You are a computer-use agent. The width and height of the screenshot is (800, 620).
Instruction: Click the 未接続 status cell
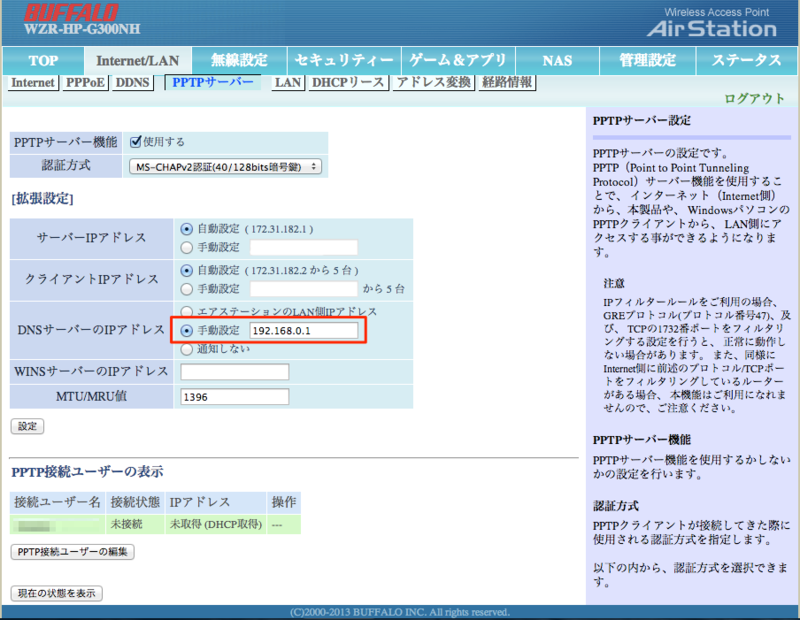click(x=135, y=525)
